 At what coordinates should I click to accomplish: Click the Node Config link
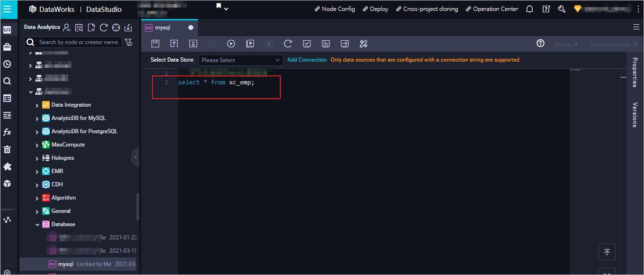(335, 9)
